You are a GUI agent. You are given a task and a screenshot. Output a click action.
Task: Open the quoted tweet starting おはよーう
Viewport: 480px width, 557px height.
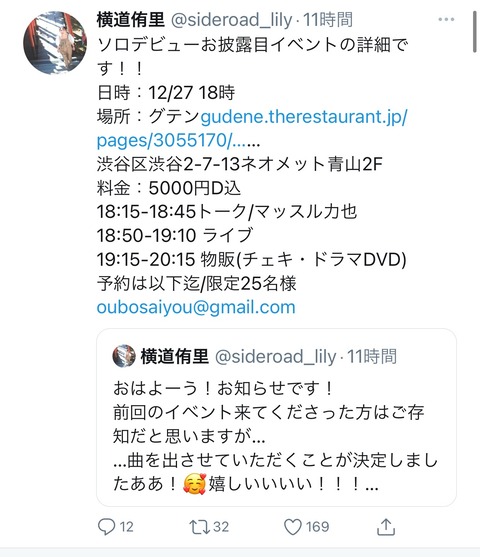(276, 417)
